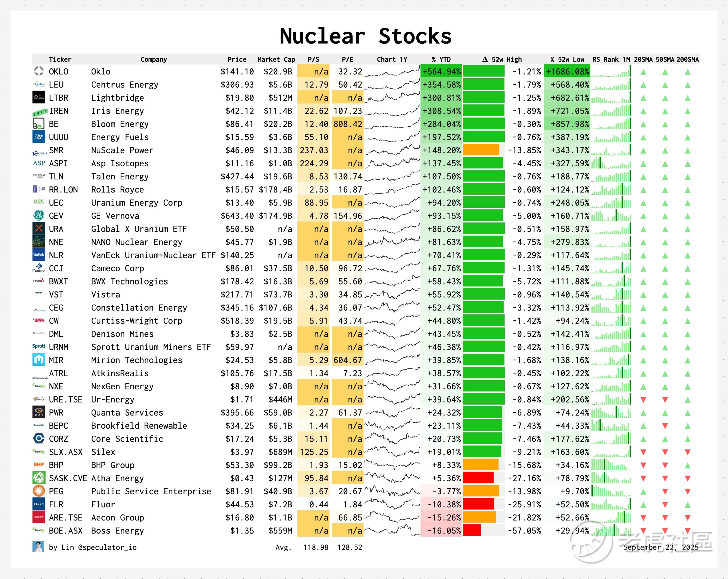Viewport: 728px width, 579px height.
Task: Click the RS Rank bars for GEV
Action: point(611,215)
